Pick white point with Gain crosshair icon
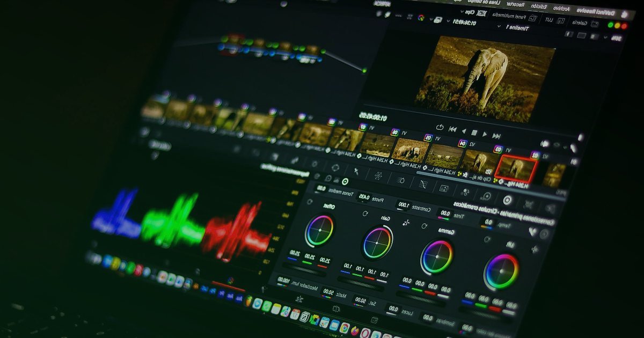 click(406, 222)
